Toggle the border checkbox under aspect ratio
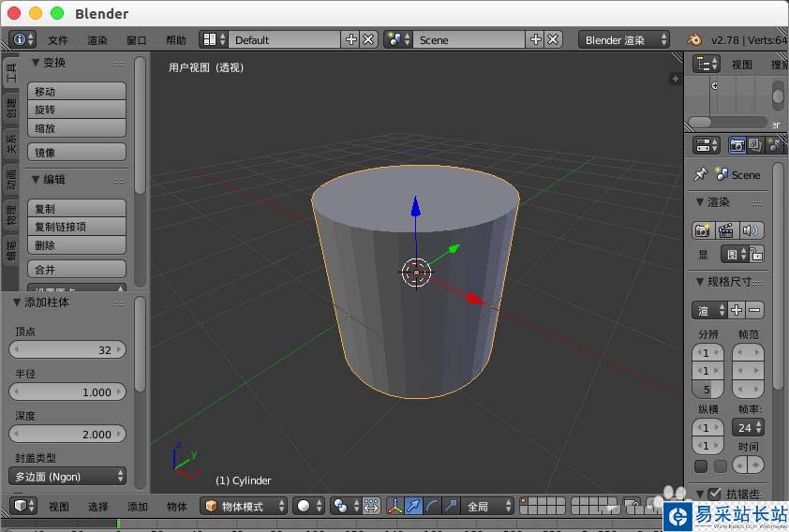The height and width of the screenshot is (532, 789). point(701,466)
